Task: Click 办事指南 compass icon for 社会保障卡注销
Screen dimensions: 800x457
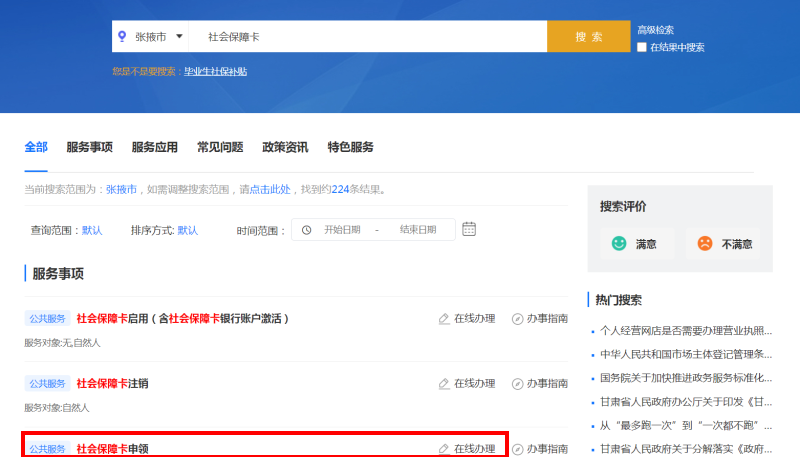Action: coord(517,383)
